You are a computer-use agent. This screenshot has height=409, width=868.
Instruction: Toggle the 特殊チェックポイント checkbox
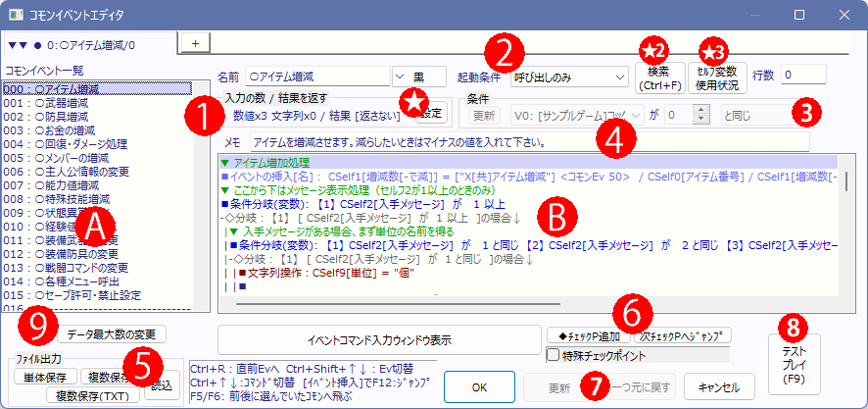pyautogui.click(x=553, y=354)
